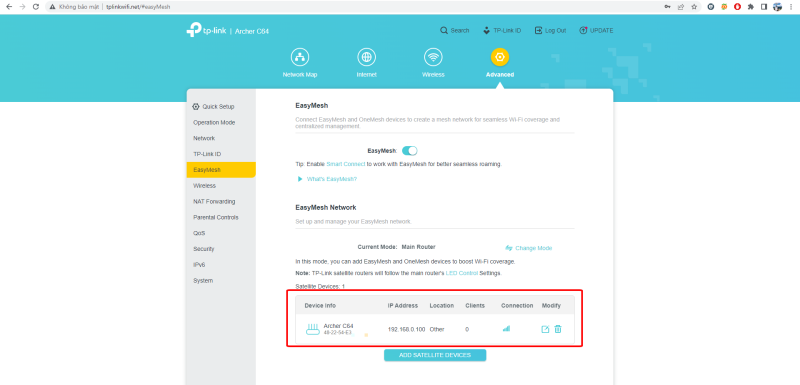Open the TP-Link ID header option

click(502, 31)
